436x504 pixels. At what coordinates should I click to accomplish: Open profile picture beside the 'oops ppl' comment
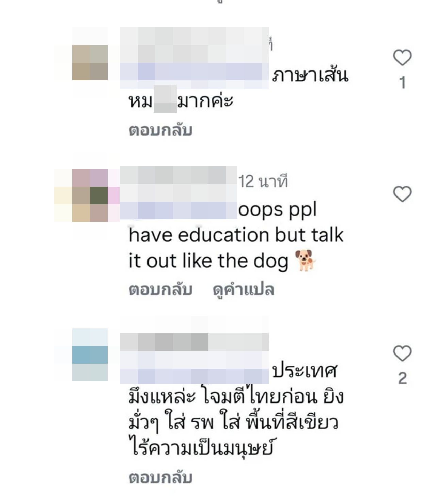(90, 195)
